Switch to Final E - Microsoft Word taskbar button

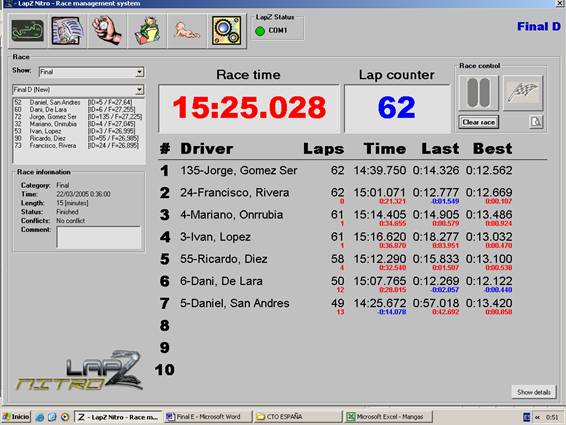coord(208,417)
